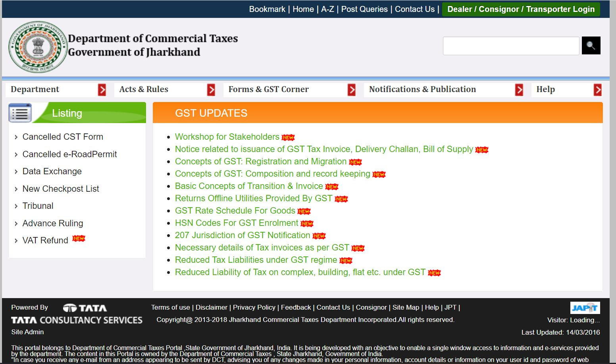
Task: Open the Notifications & Publication menu
Action: click(x=422, y=89)
